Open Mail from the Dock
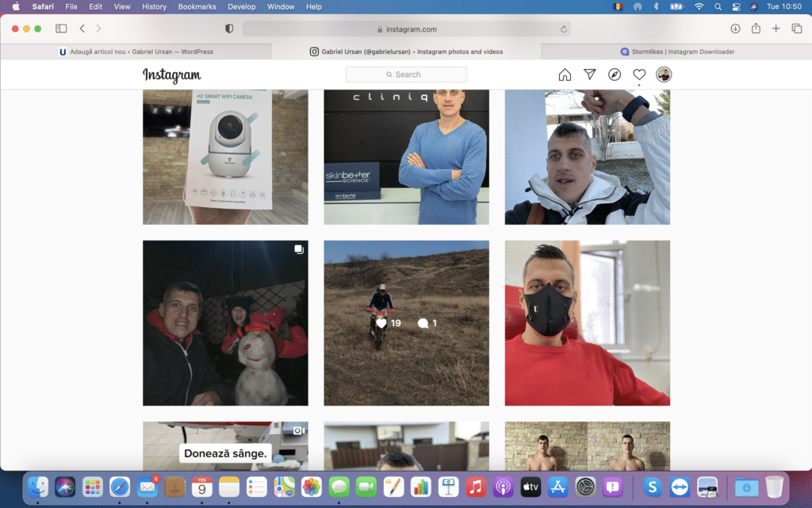This screenshot has height=508, width=812. click(147, 487)
